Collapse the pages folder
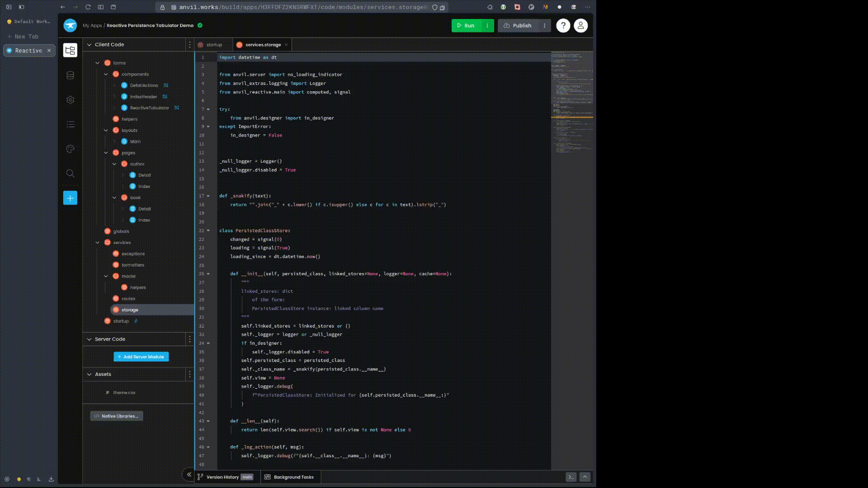This screenshot has height=488, width=868. coord(106,153)
